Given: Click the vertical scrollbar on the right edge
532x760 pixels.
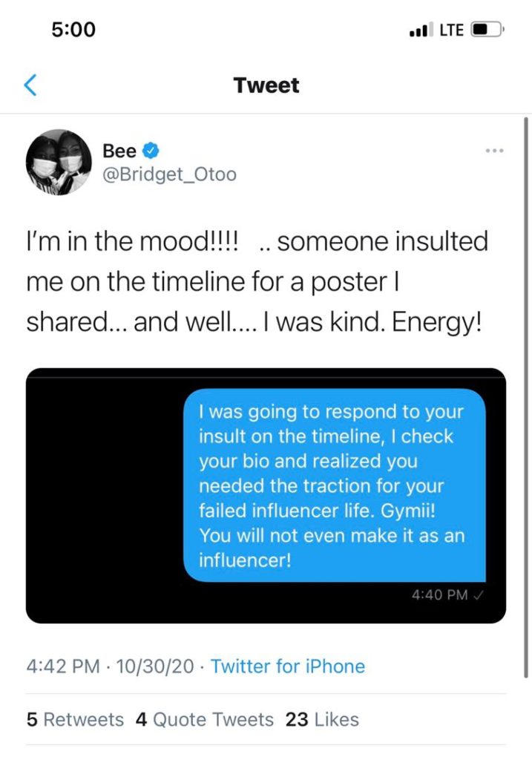Looking at the screenshot, I should point(526,398).
